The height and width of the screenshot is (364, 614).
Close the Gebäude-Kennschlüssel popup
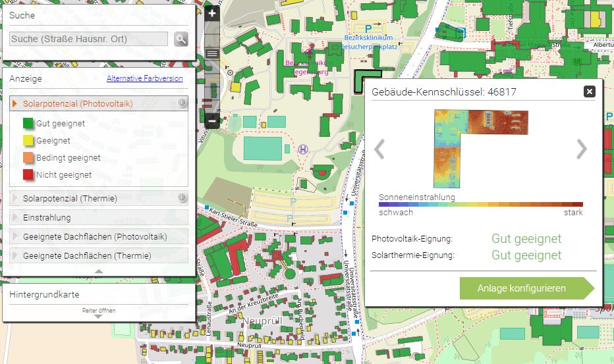coord(590,91)
